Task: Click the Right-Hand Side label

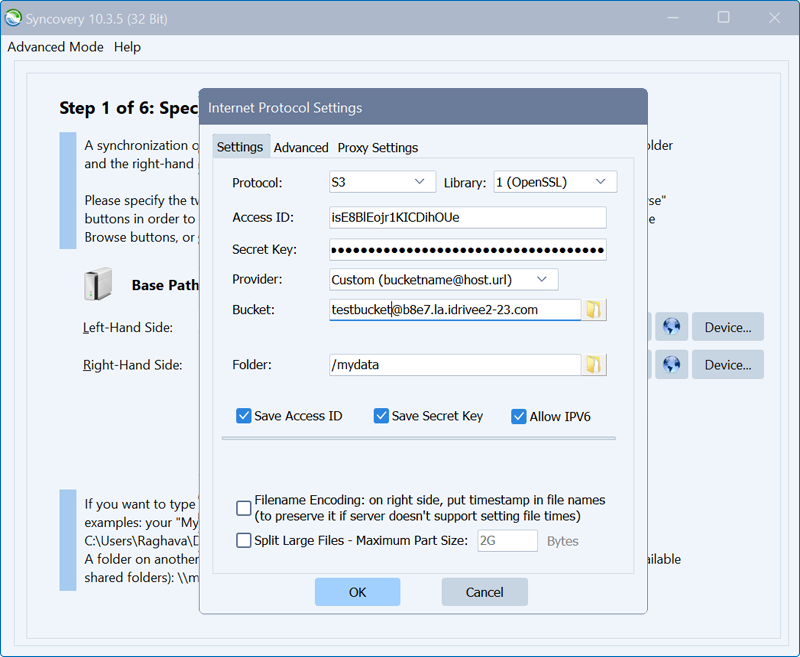Action: (132, 365)
